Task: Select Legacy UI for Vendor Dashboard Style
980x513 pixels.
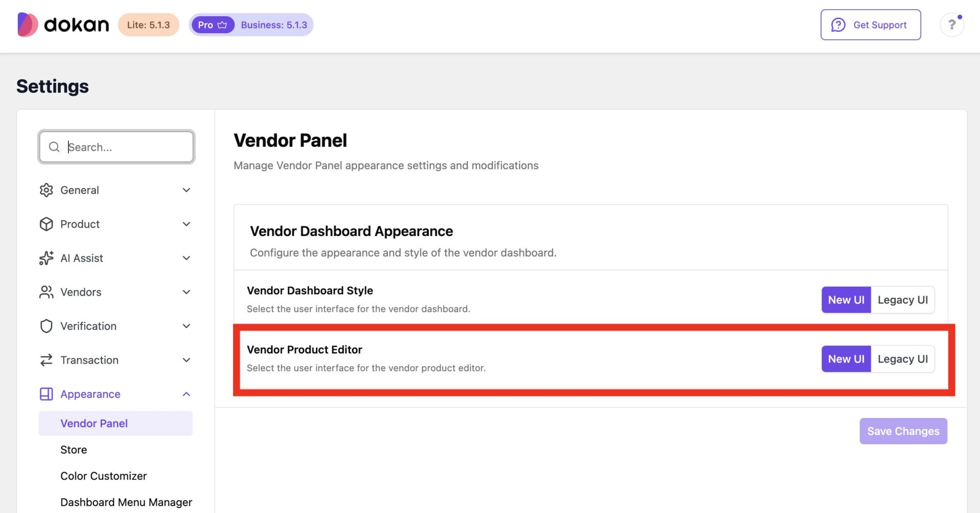Action: (x=903, y=300)
